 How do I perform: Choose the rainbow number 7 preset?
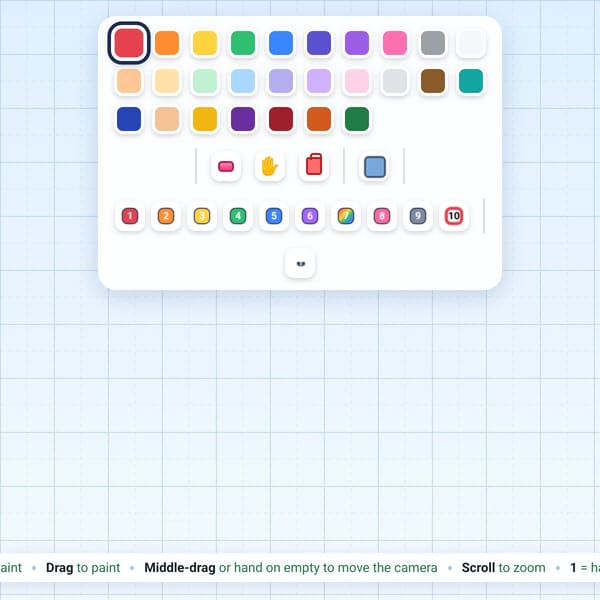346,216
